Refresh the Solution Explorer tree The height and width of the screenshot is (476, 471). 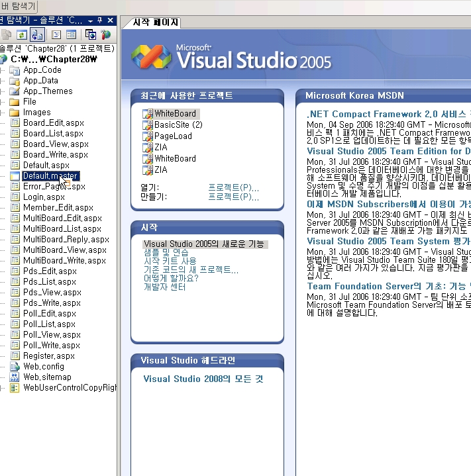pyautogui.click(x=22, y=35)
